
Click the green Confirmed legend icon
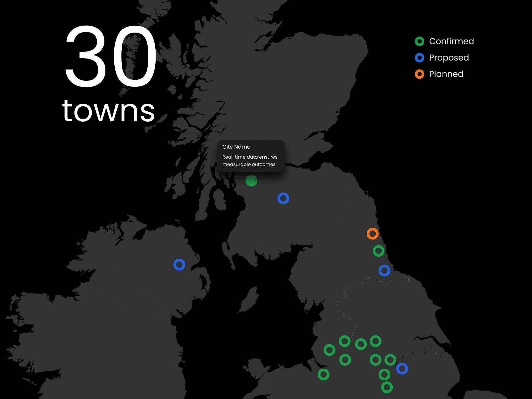420,41
